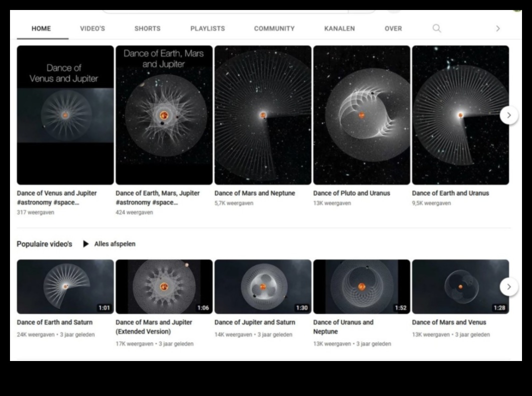This screenshot has height=396, width=532.
Task: Switch to the VIDEO'S tab
Action: tap(92, 28)
